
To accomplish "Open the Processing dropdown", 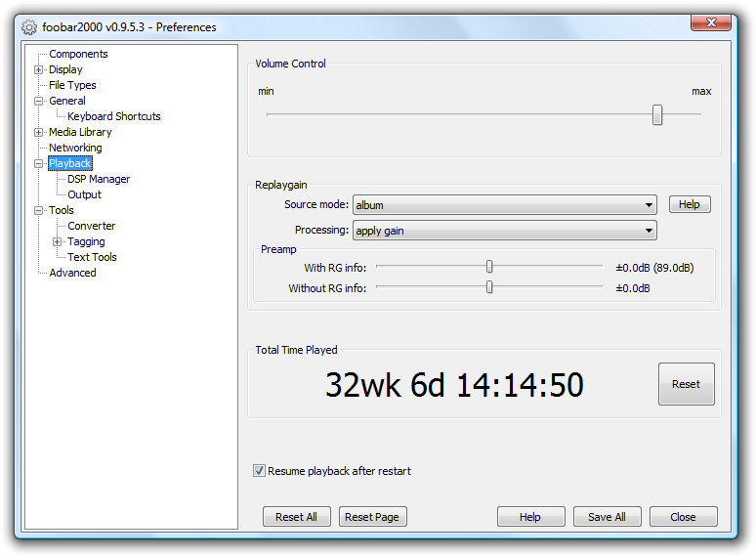I will coord(504,231).
